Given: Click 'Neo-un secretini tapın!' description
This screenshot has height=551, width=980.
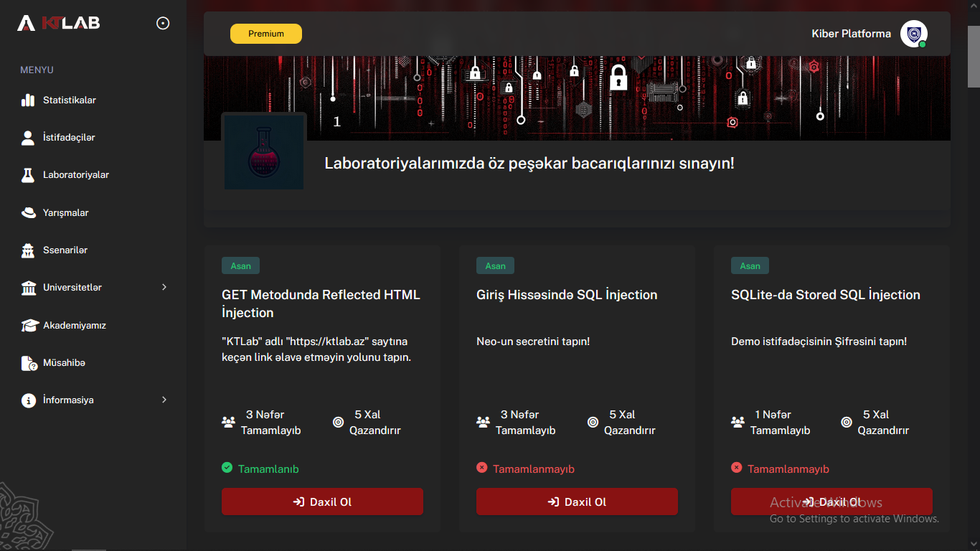Looking at the screenshot, I should pyautogui.click(x=533, y=342).
